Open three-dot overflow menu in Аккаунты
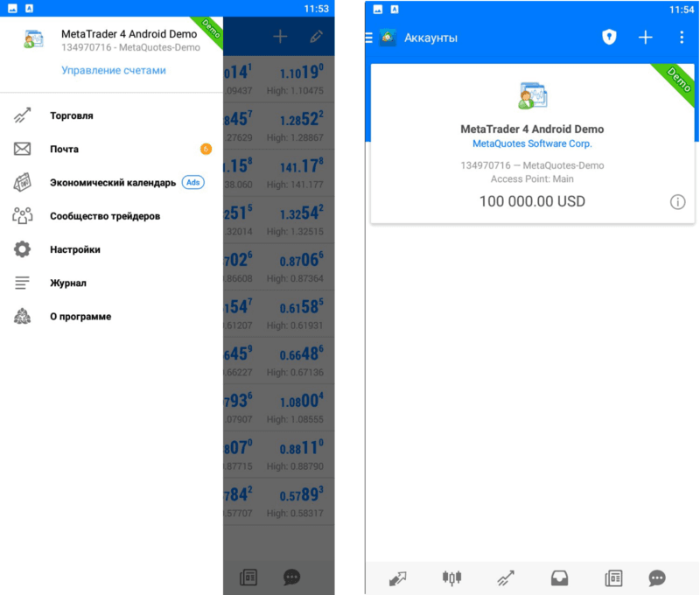Viewport: 700px width, 595px height. click(x=682, y=37)
